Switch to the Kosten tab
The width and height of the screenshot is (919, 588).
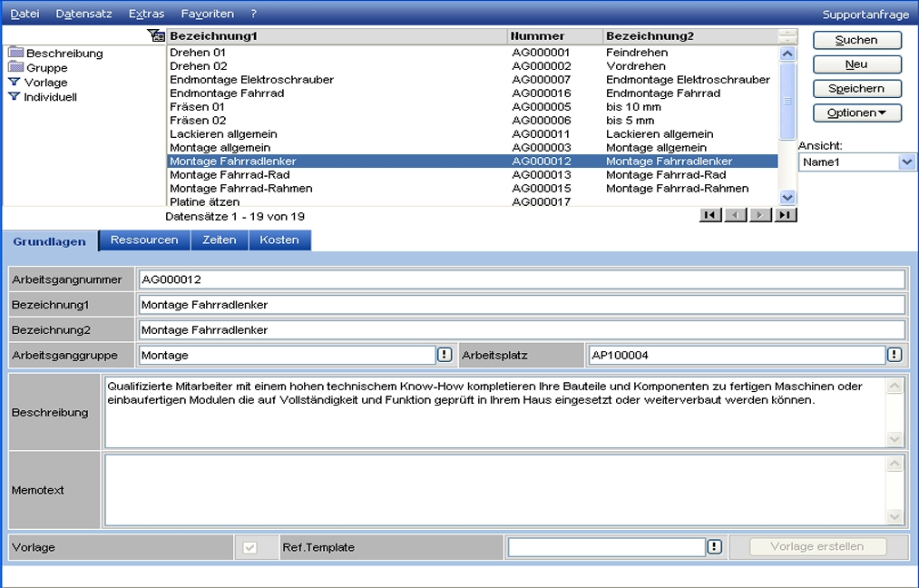(279, 240)
